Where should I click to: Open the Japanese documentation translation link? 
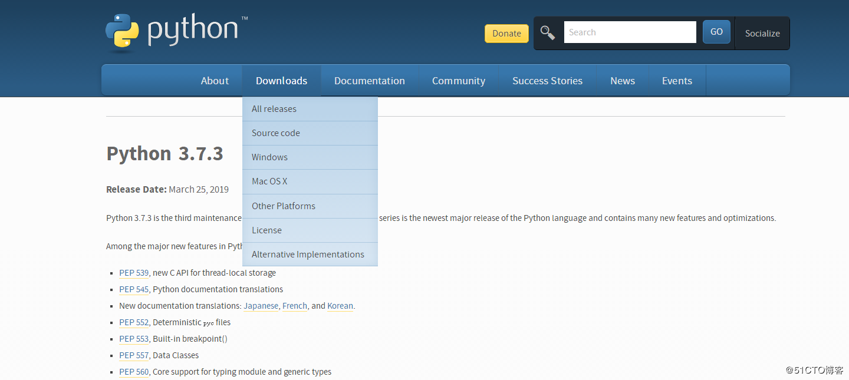pos(260,306)
